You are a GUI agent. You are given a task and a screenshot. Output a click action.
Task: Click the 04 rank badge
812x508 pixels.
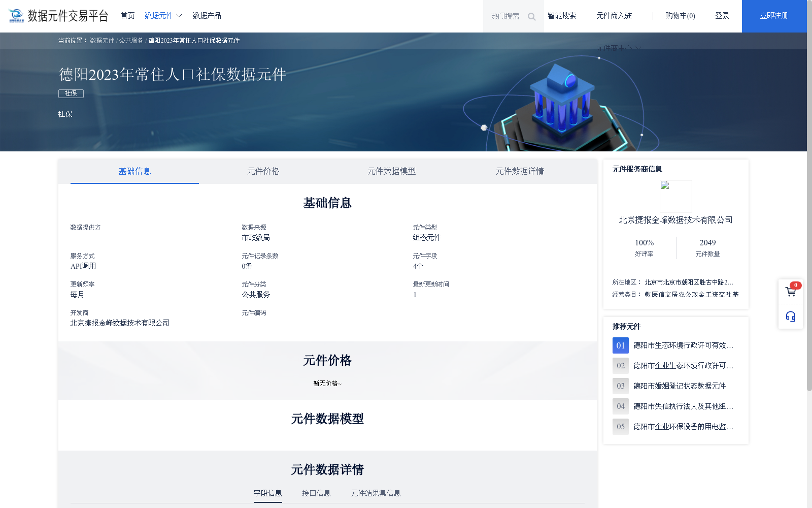coord(621,406)
